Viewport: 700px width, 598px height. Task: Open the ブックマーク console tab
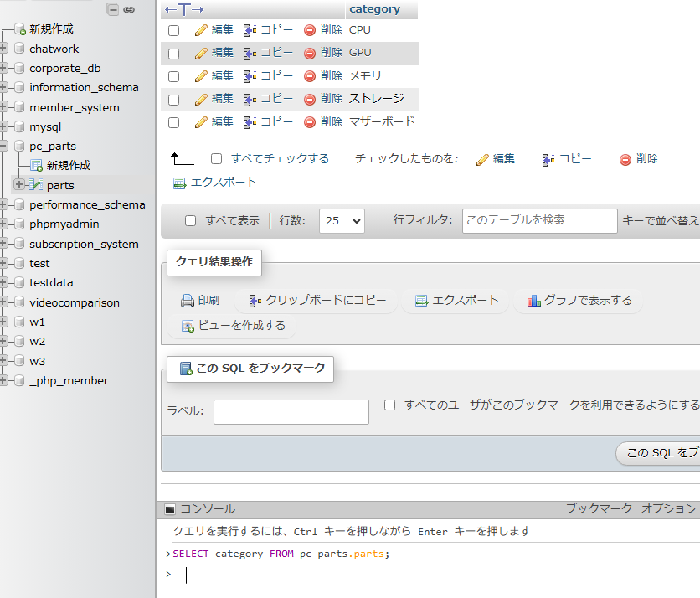[598, 509]
